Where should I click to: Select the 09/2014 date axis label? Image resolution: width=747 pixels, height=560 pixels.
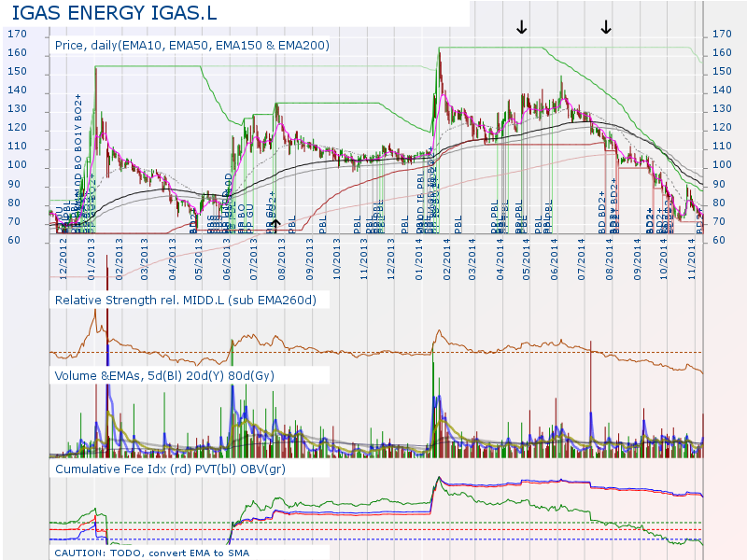pos(638,259)
